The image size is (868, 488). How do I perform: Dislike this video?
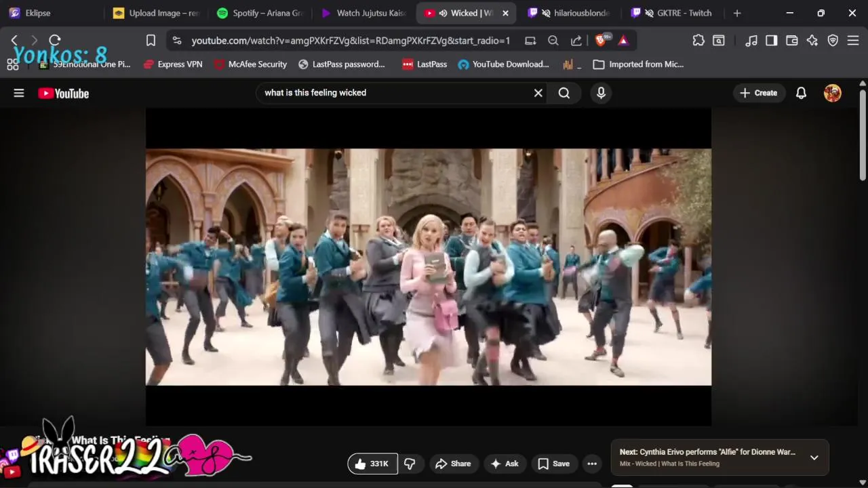(x=410, y=464)
